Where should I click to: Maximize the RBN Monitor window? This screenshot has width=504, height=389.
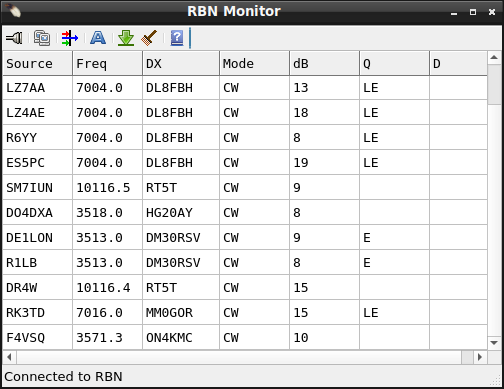473,12
